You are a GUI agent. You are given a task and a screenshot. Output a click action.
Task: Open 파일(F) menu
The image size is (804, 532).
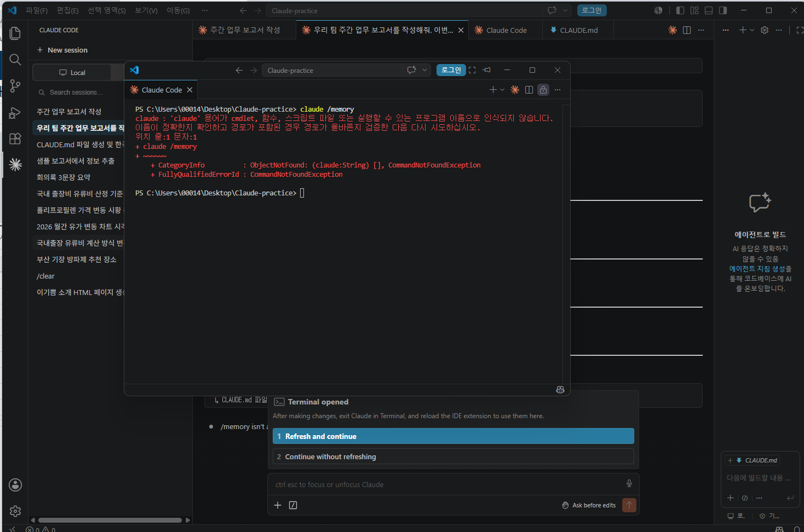click(x=37, y=10)
